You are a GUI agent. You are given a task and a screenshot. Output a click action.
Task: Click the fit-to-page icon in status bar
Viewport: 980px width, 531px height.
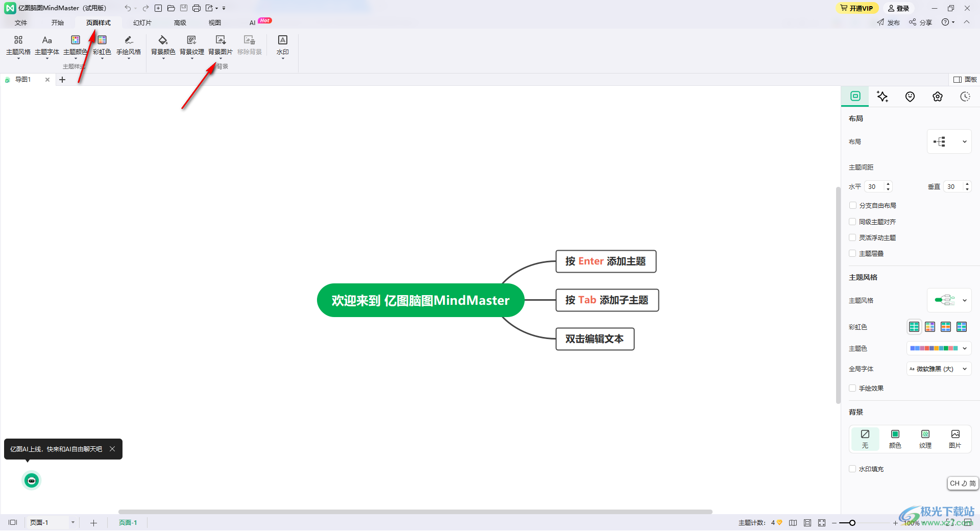click(807, 523)
